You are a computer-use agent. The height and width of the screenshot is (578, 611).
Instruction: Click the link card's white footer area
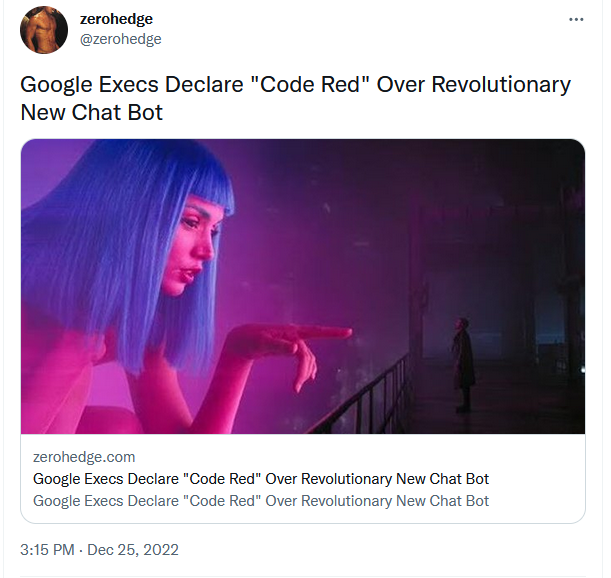click(x=303, y=478)
